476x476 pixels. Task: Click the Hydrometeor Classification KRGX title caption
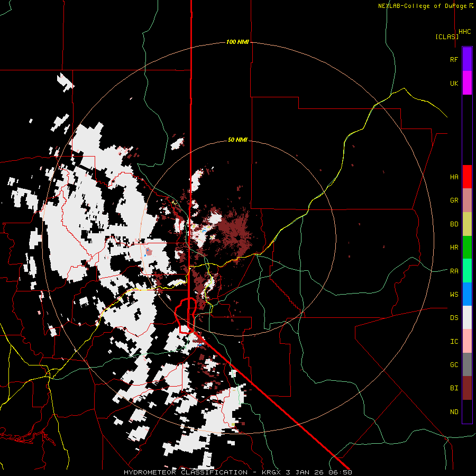tap(237, 472)
